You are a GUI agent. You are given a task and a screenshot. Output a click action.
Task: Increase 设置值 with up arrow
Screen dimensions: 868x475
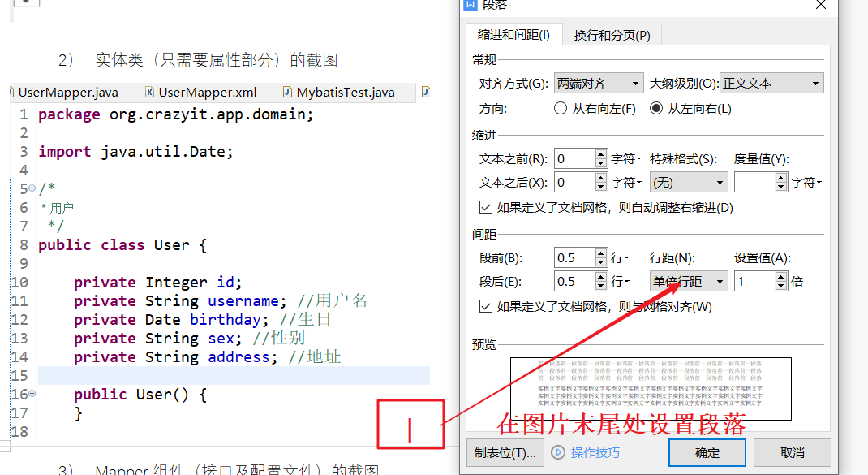(781, 276)
